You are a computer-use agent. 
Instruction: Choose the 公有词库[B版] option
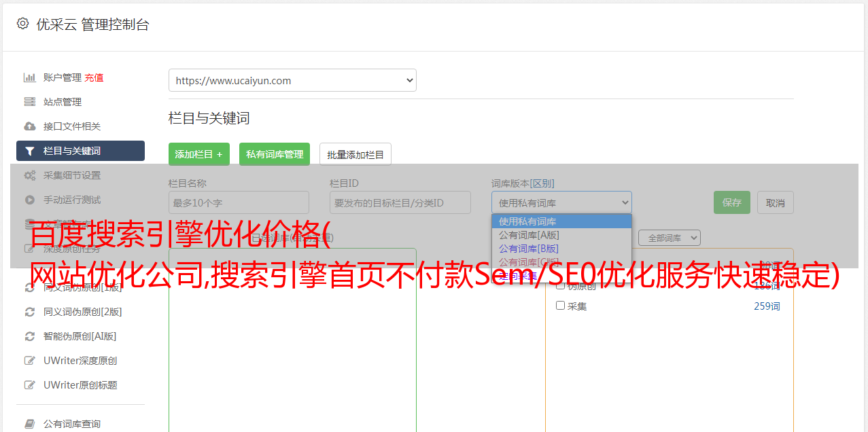point(561,248)
